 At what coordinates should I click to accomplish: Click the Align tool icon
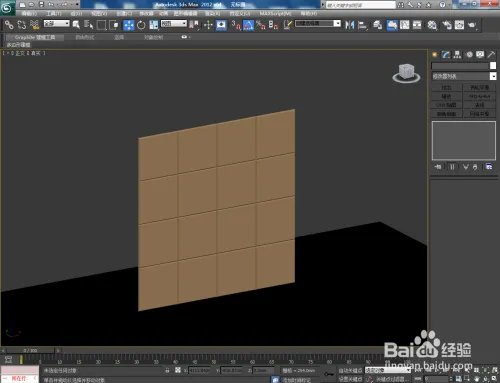pos(362,25)
